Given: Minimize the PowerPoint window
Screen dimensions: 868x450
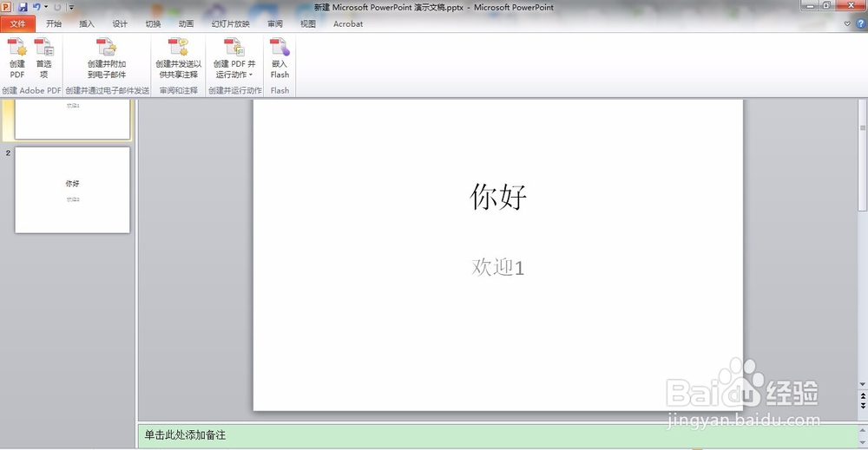Looking at the screenshot, I should click(812, 5).
